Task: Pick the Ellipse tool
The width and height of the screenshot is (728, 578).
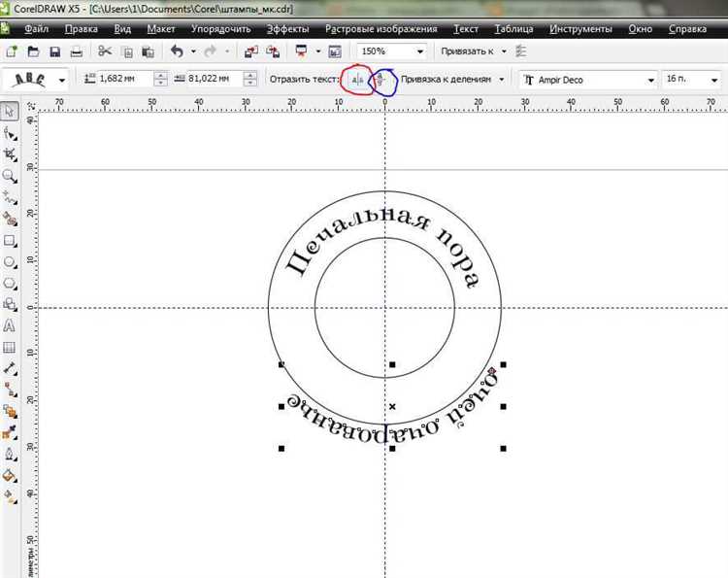Action: [x=10, y=261]
